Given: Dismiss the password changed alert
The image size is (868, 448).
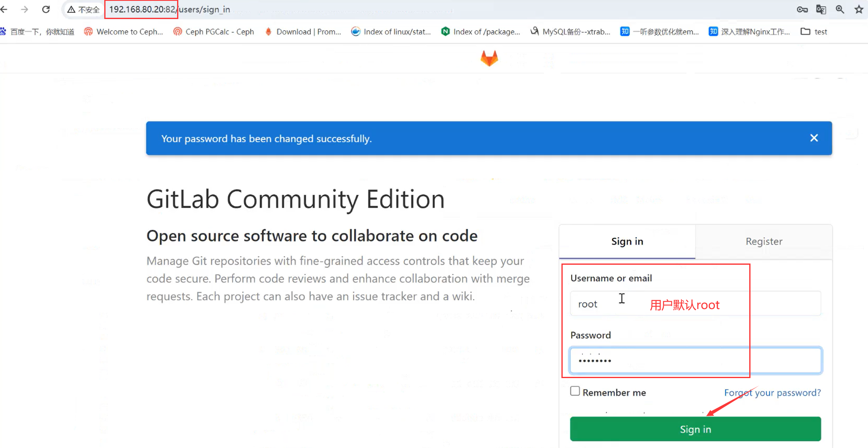Looking at the screenshot, I should [x=814, y=138].
